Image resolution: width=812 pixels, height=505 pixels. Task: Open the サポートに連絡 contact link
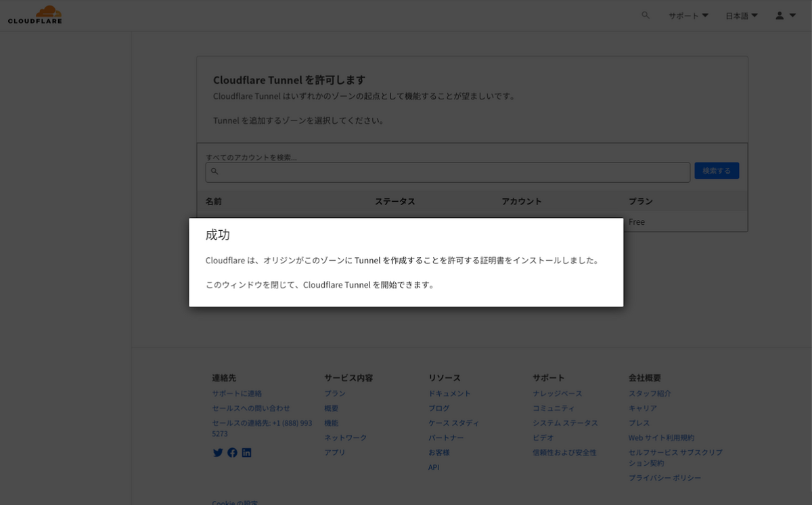[236, 393]
